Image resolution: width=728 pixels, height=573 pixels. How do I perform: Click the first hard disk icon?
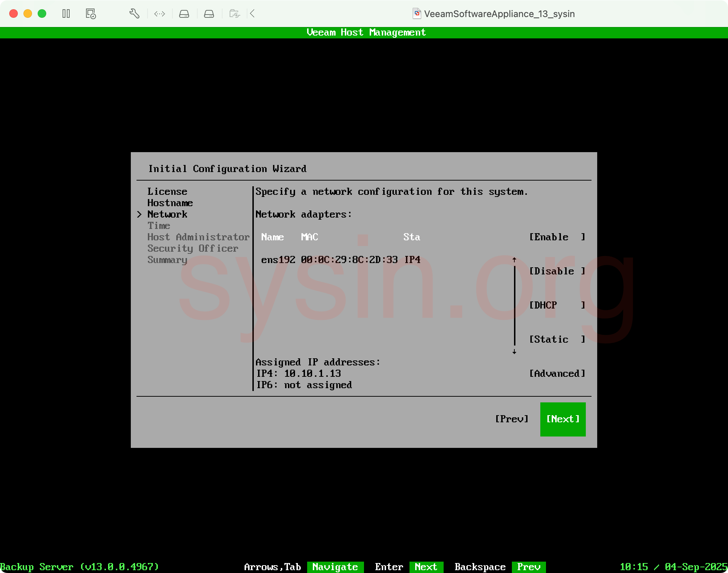pyautogui.click(x=184, y=14)
